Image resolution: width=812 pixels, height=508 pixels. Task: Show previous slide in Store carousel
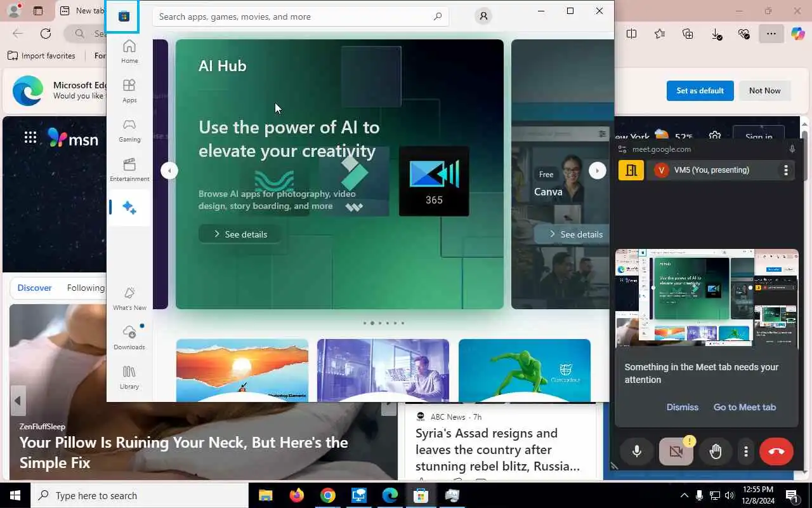tap(169, 170)
